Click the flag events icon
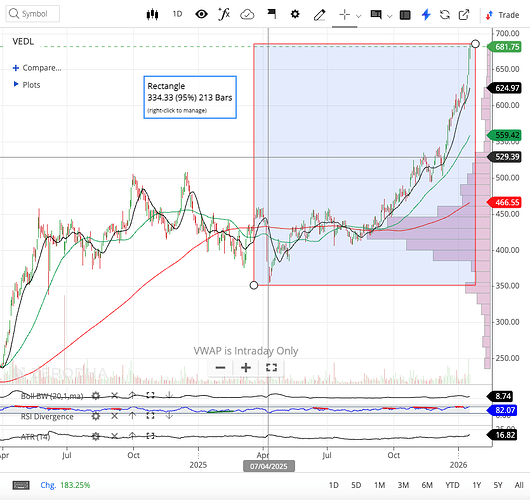The height and width of the screenshot is (500, 530). click(x=271, y=14)
